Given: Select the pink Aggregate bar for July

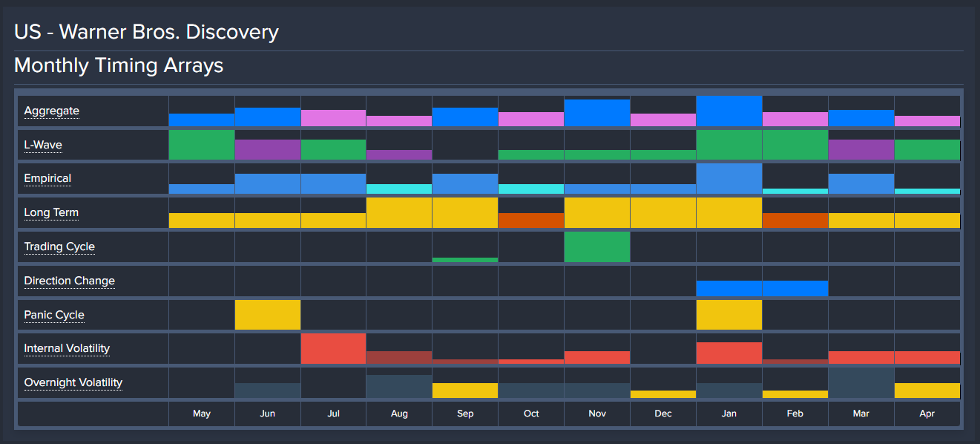Looking at the screenshot, I should pyautogui.click(x=334, y=118).
